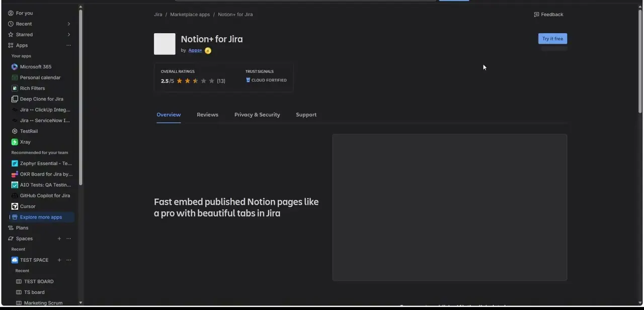Click the TEST SPACE cloud icon

click(x=15, y=260)
